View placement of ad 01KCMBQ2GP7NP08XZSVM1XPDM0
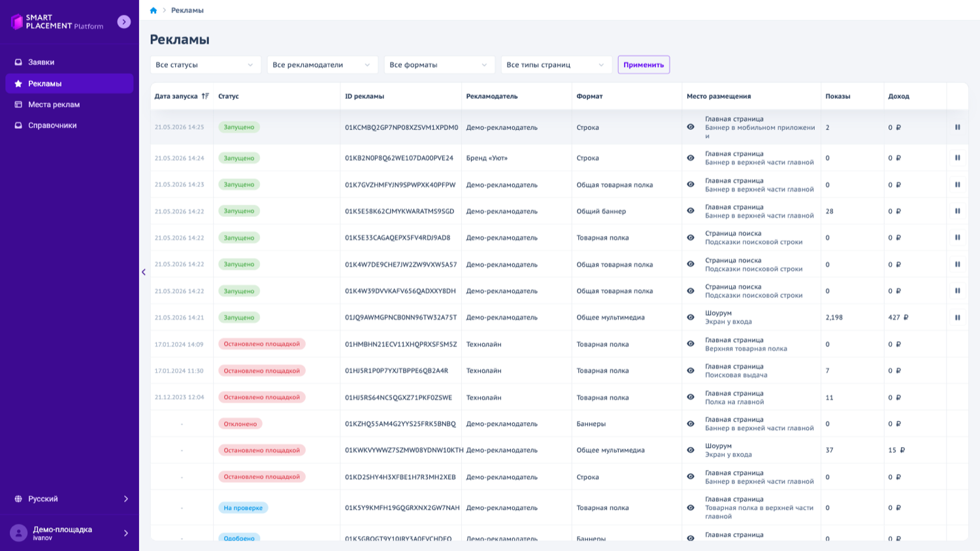Screen dimensions: 980x551 click(691, 127)
